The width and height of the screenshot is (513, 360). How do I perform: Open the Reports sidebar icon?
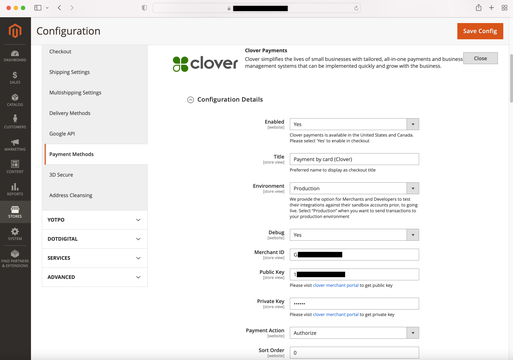15,189
